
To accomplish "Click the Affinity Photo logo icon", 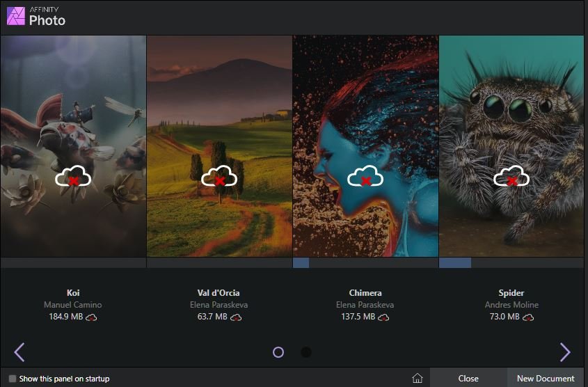I will (16, 16).
